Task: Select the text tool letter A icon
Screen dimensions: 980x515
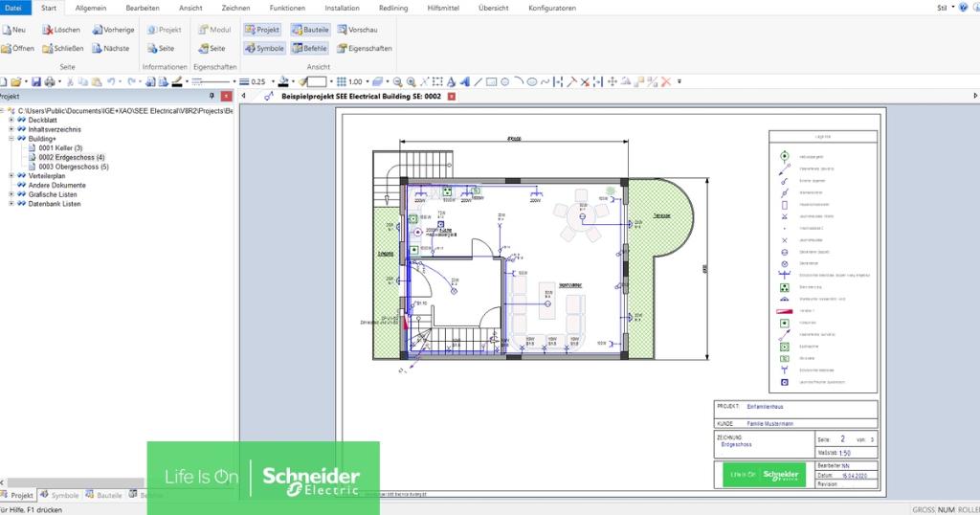Action: (451, 81)
